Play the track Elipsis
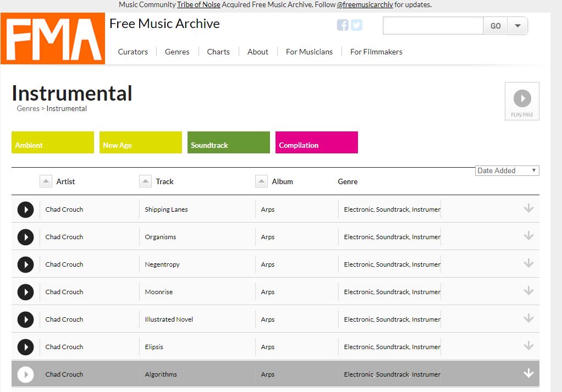 25,347
